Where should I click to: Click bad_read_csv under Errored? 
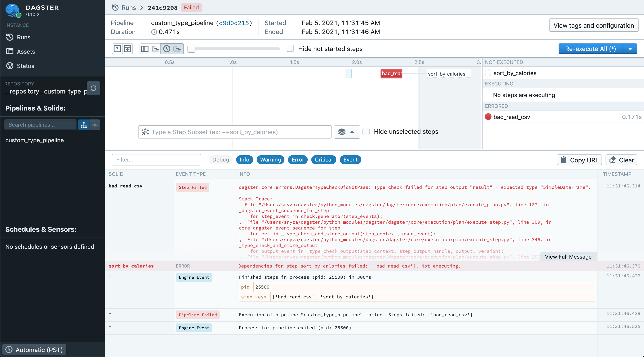click(x=511, y=117)
